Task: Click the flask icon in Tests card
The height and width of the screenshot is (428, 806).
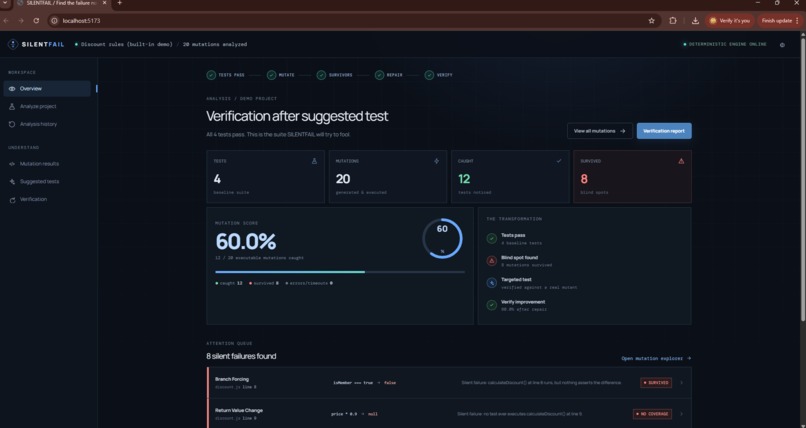Action: coord(314,161)
